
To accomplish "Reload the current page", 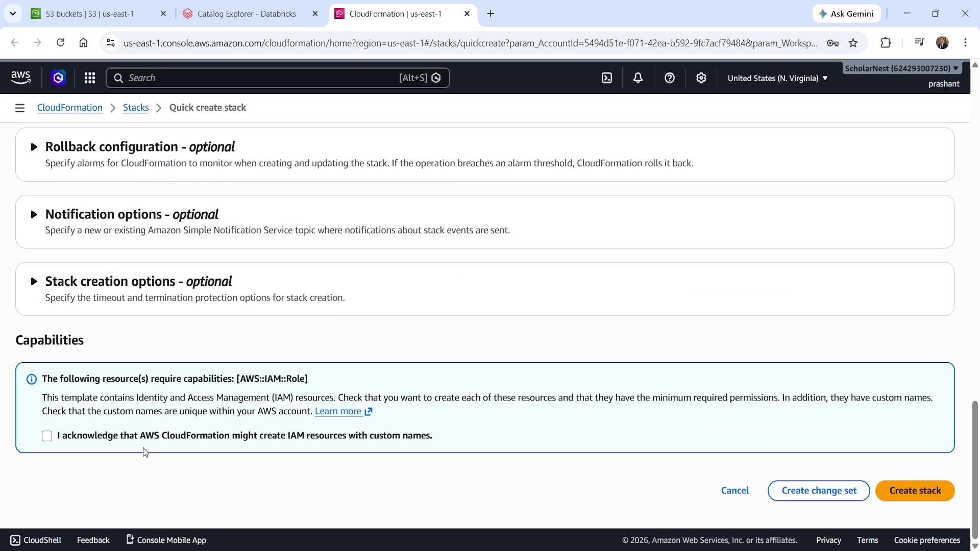I will coord(60,43).
